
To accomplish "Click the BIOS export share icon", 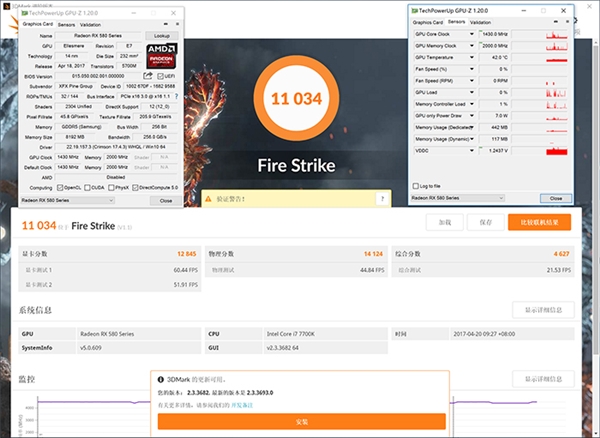I will pyautogui.click(x=148, y=75).
